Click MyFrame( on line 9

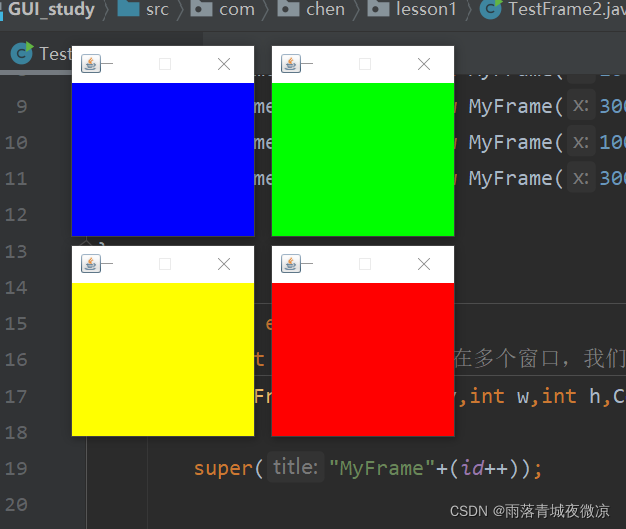coord(516,107)
